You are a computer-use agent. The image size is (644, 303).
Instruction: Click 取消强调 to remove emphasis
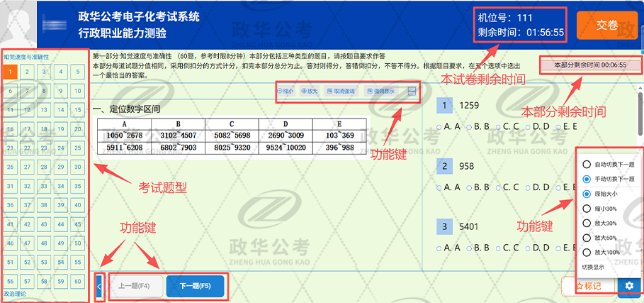point(341,92)
